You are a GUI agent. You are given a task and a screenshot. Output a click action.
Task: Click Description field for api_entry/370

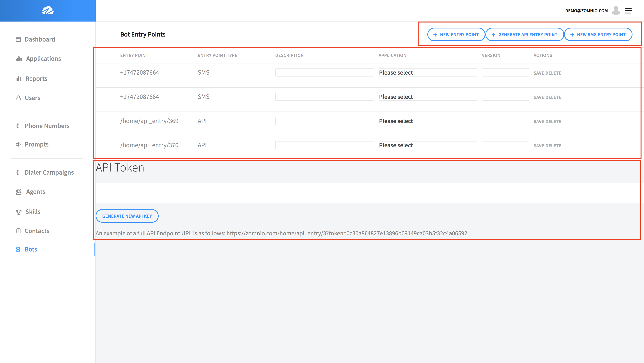pos(324,146)
